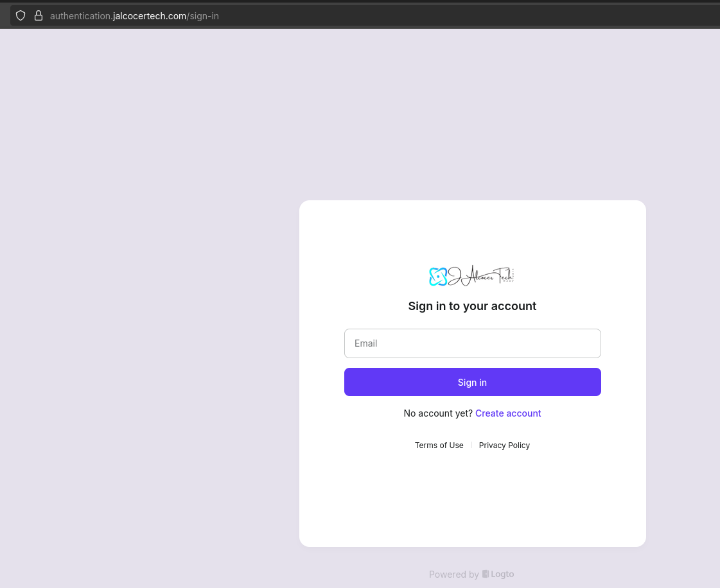Click the "Powered by" footer text
This screenshot has height=588, width=720.
[453, 575]
